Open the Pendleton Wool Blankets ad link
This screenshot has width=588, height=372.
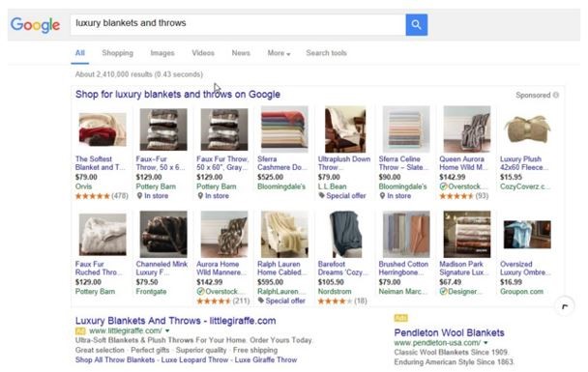tap(449, 332)
